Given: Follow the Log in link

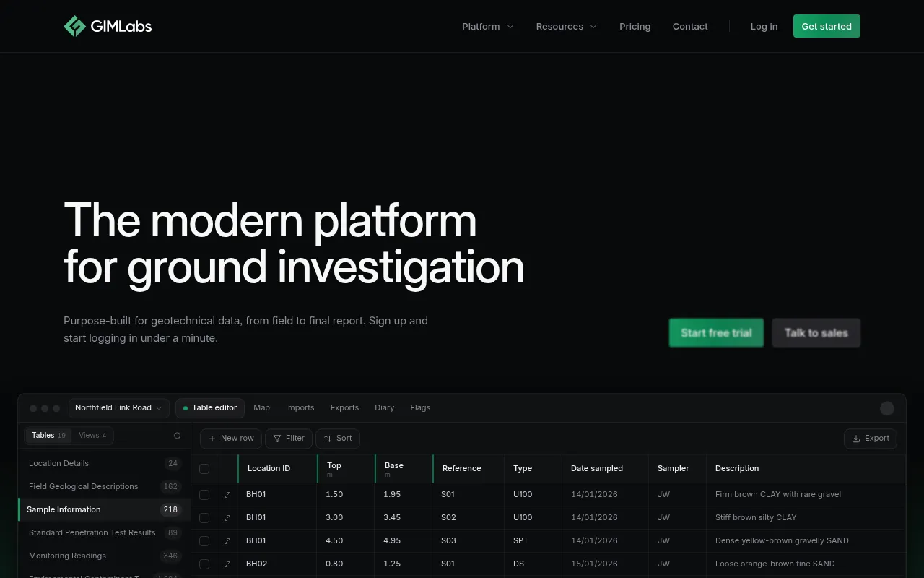Looking at the screenshot, I should (764, 27).
